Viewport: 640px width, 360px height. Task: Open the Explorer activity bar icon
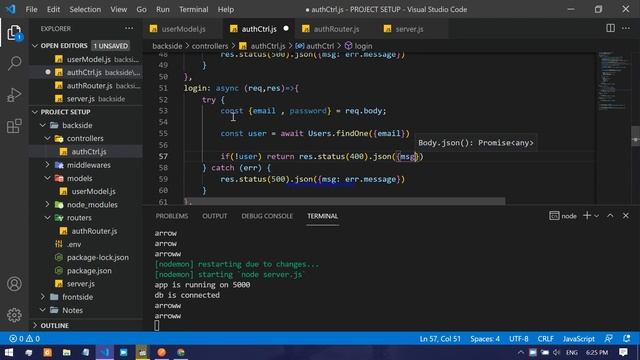tap(14, 33)
